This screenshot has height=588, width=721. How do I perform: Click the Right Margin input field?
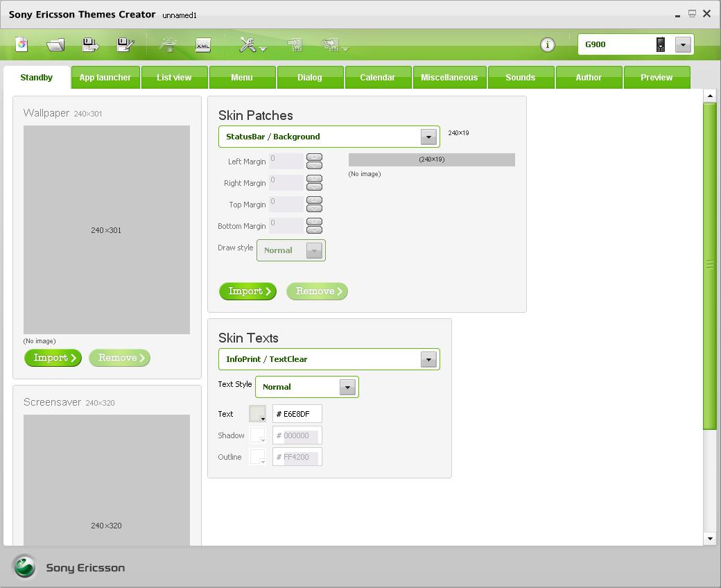click(286, 183)
